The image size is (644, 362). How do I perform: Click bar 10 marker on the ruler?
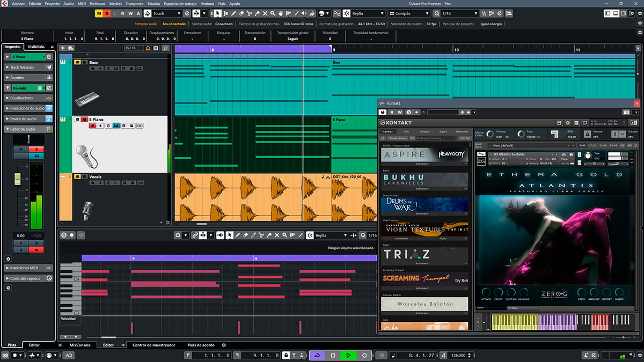pos(456,49)
